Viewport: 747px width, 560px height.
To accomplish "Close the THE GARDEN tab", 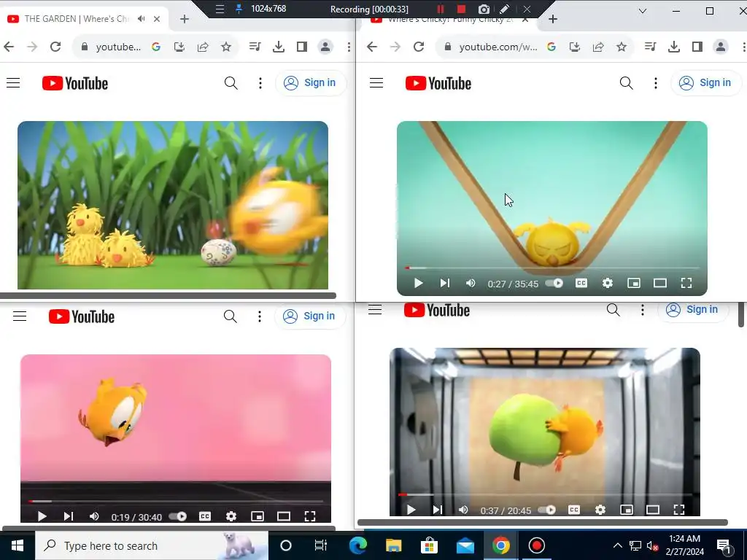I will click(x=157, y=19).
